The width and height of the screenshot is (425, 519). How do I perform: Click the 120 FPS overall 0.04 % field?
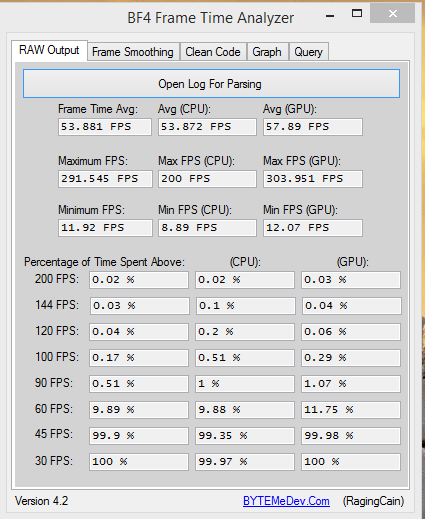[139, 332]
